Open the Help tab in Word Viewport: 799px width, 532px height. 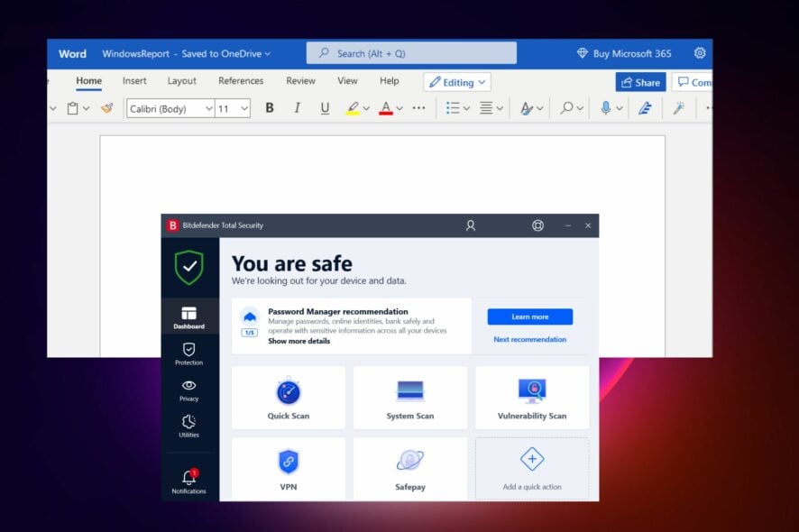pyautogui.click(x=390, y=80)
